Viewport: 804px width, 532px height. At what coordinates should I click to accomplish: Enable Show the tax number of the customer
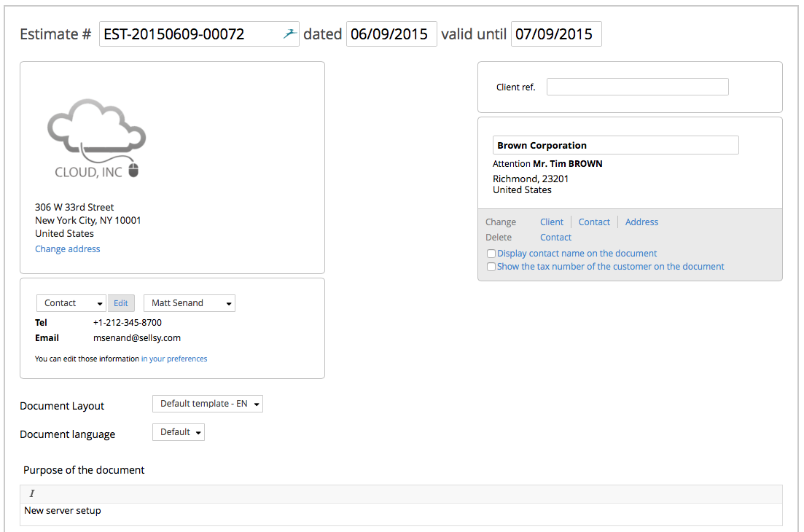point(491,267)
